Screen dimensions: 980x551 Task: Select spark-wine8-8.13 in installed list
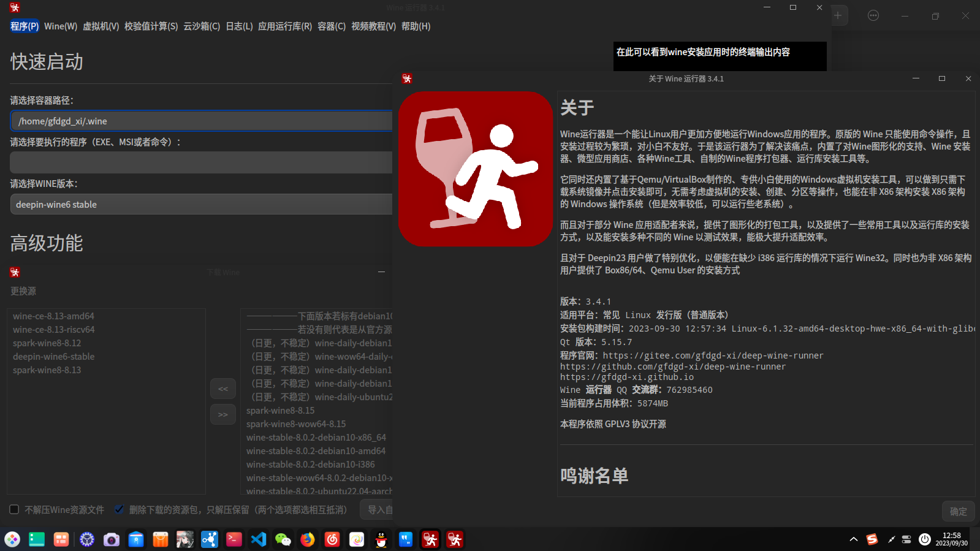pyautogui.click(x=107, y=370)
